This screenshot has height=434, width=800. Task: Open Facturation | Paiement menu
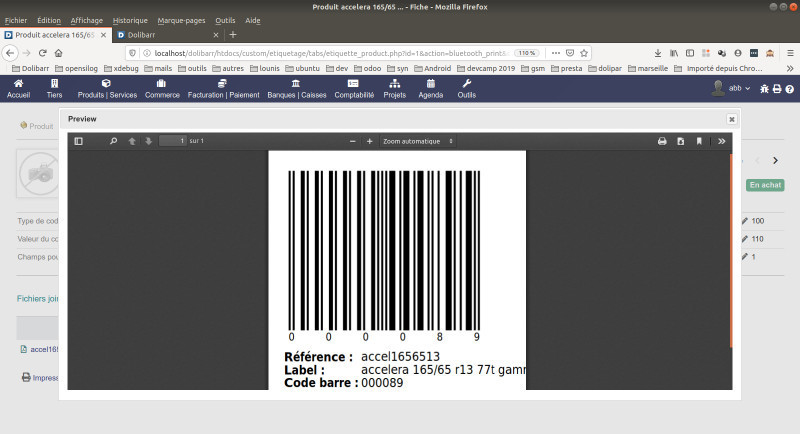[x=223, y=89]
